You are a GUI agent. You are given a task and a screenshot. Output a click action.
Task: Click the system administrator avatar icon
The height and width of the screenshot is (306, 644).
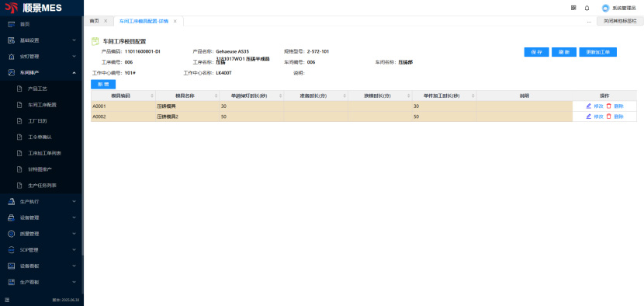[605, 9]
